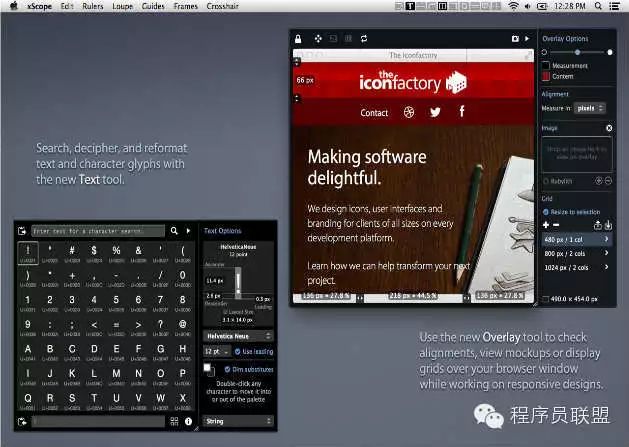Switch to grid view icon in Text tool
This screenshot has height=447, width=629.
point(174,422)
